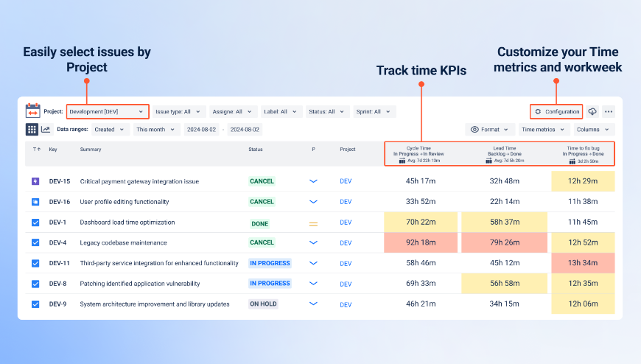Toggle checkbox for DEV-4
Screen dimensions: 641x364
click(35, 242)
